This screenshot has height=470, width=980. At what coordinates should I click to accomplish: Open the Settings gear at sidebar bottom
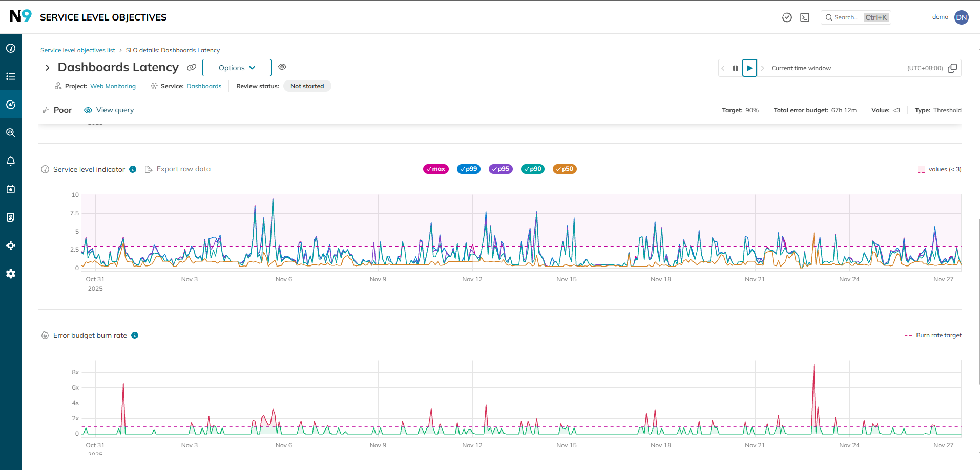[11, 274]
